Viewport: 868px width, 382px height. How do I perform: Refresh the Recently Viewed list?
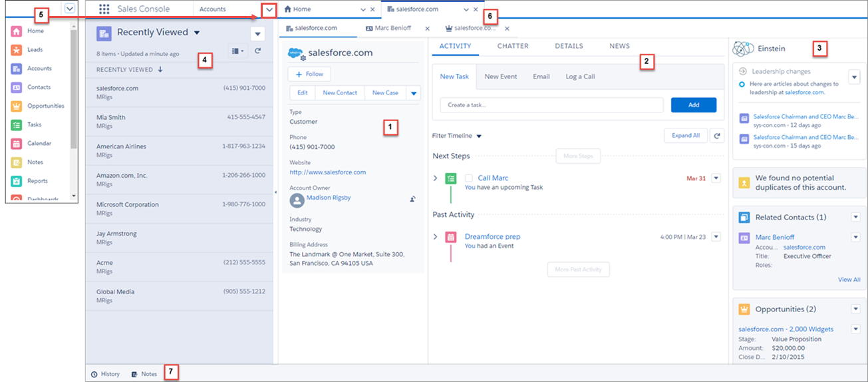[x=257, y=51]
